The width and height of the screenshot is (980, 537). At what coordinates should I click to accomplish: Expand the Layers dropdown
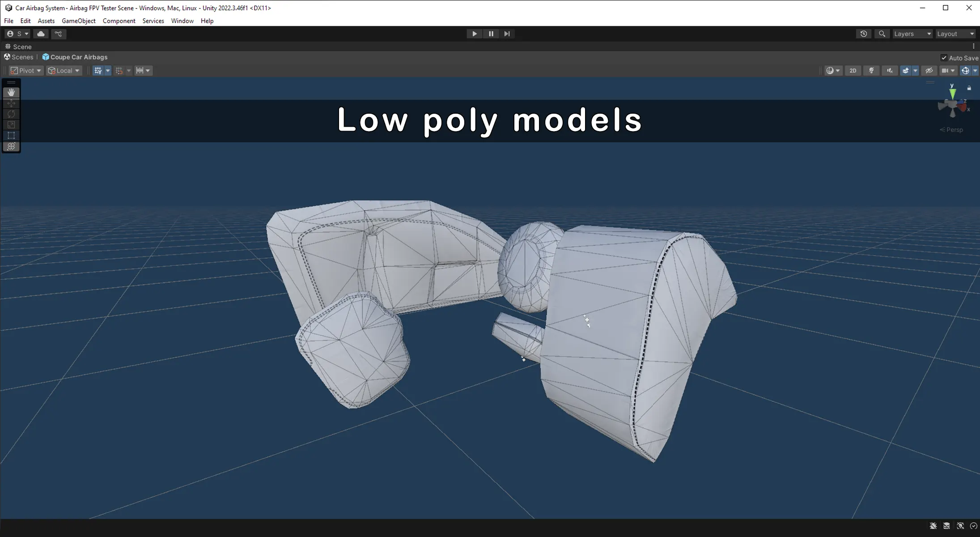[x=912, y=34]
